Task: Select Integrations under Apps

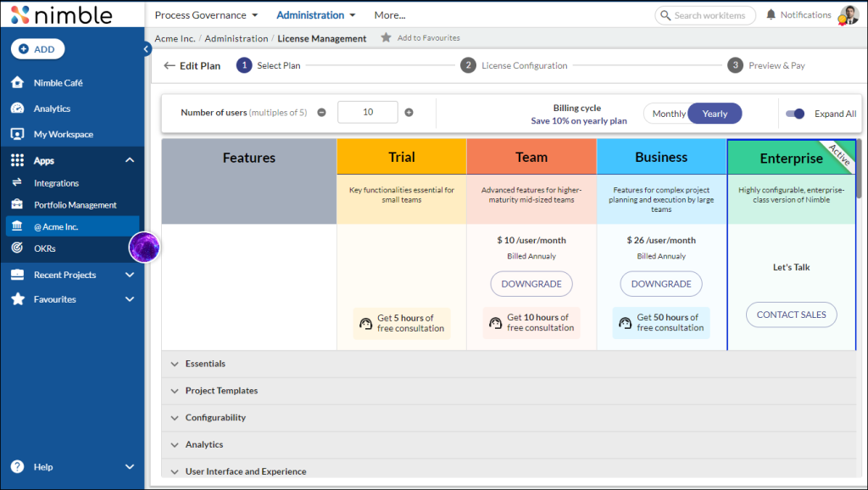Action: (58, 182)
